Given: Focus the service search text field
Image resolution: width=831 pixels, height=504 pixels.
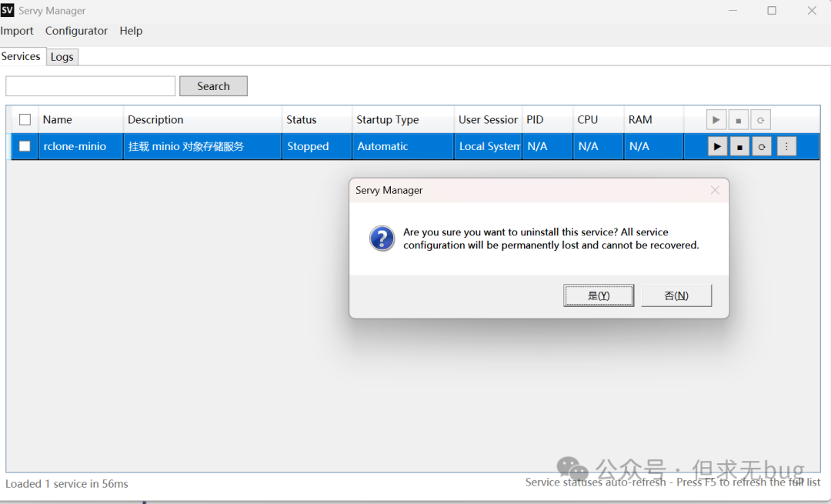Looking at the screenshot, I should coord(91,86).
